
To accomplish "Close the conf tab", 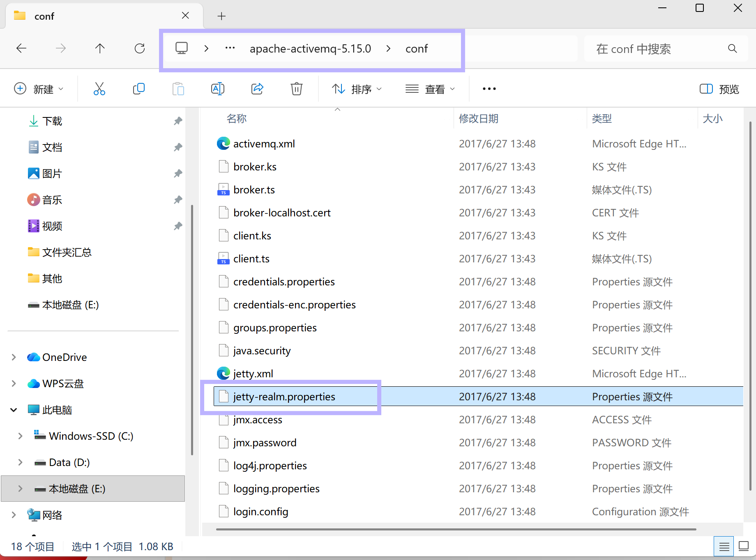I will (x=185, y=16).
